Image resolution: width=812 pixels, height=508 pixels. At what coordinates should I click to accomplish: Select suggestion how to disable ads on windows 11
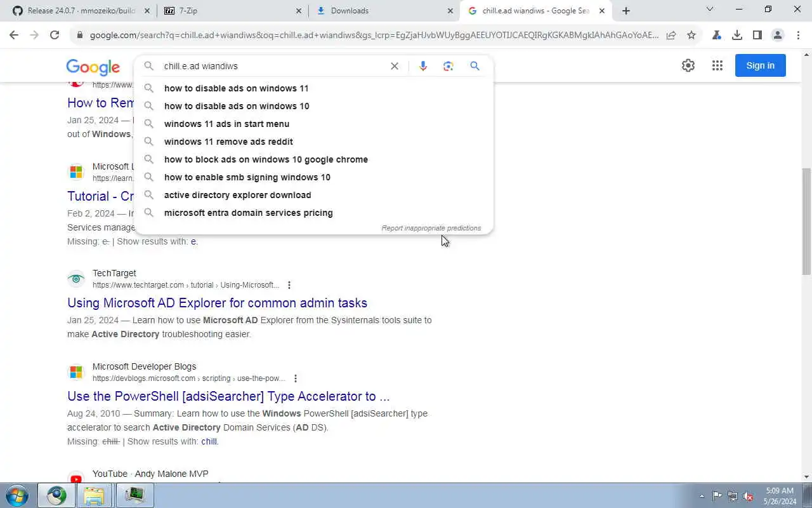[x=313, y=88]
